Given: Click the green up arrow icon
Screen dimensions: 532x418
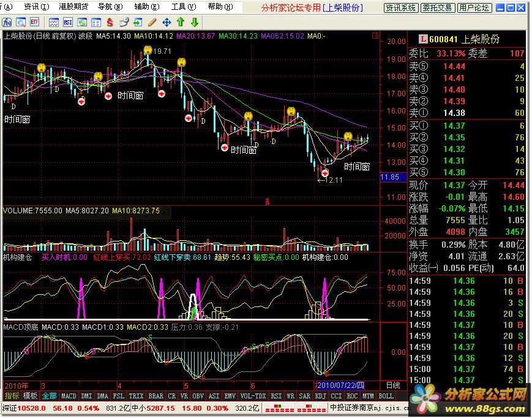Looking at the screenshot, I should (x=181, y=23).
